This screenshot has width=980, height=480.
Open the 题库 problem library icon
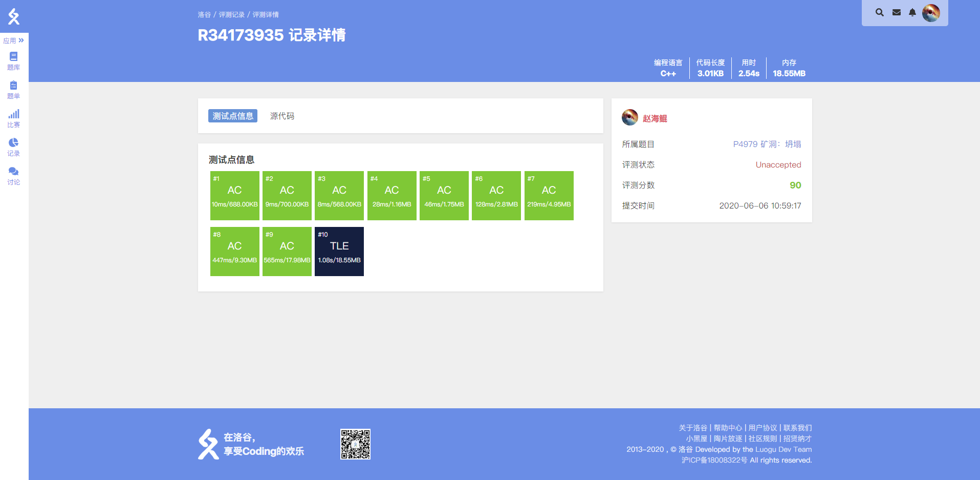pyautogui.click(x=14, y=60)
